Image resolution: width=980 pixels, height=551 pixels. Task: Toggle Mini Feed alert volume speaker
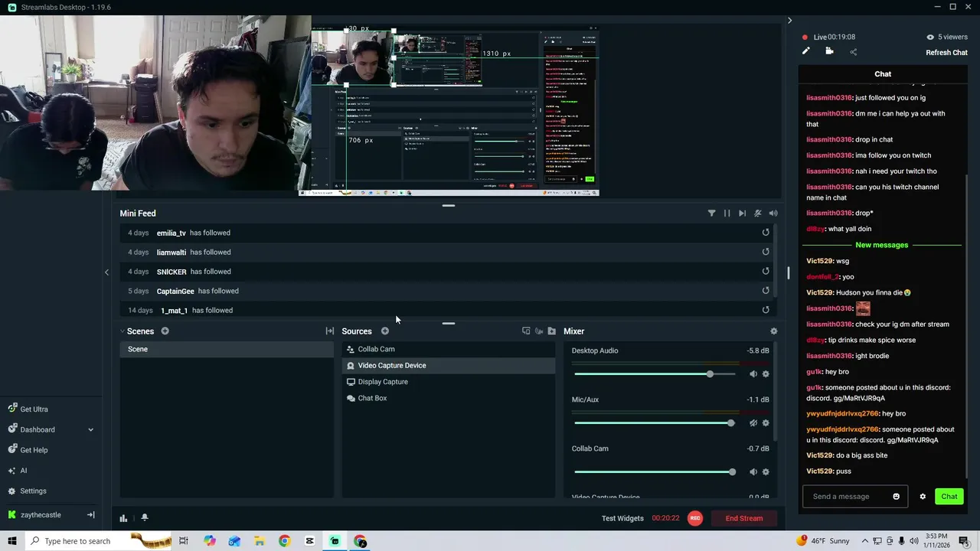coord(773,214)
